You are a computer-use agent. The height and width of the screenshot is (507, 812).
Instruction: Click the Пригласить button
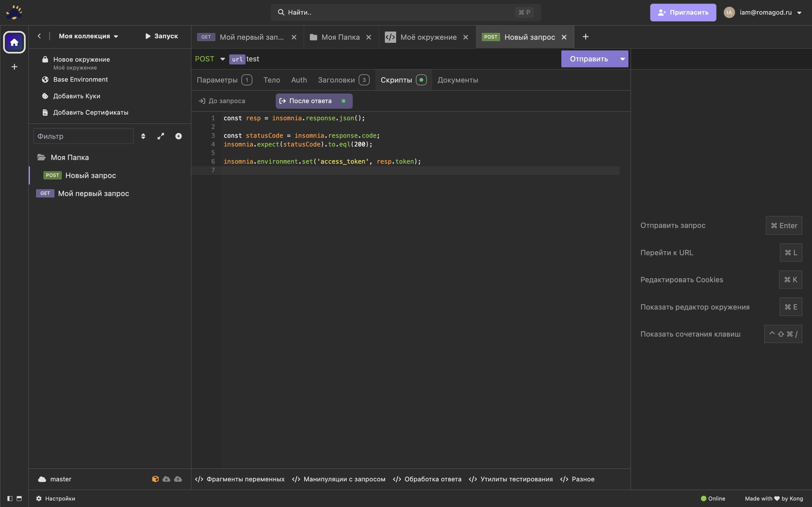point(683,12)
